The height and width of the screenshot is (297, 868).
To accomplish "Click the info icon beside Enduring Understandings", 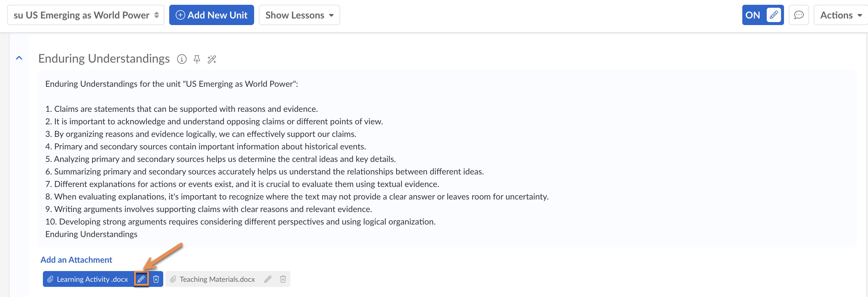I will (182, 59).
